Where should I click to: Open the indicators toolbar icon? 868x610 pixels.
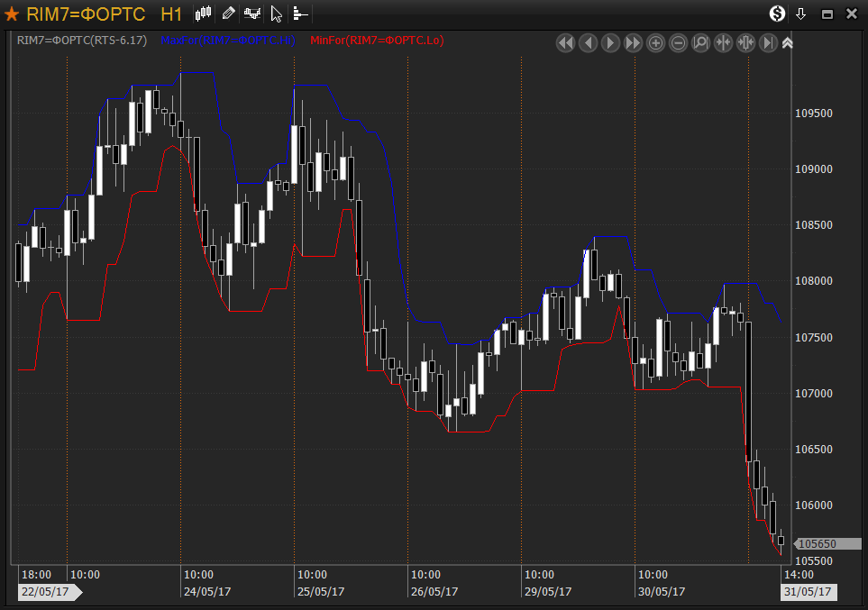252,14
